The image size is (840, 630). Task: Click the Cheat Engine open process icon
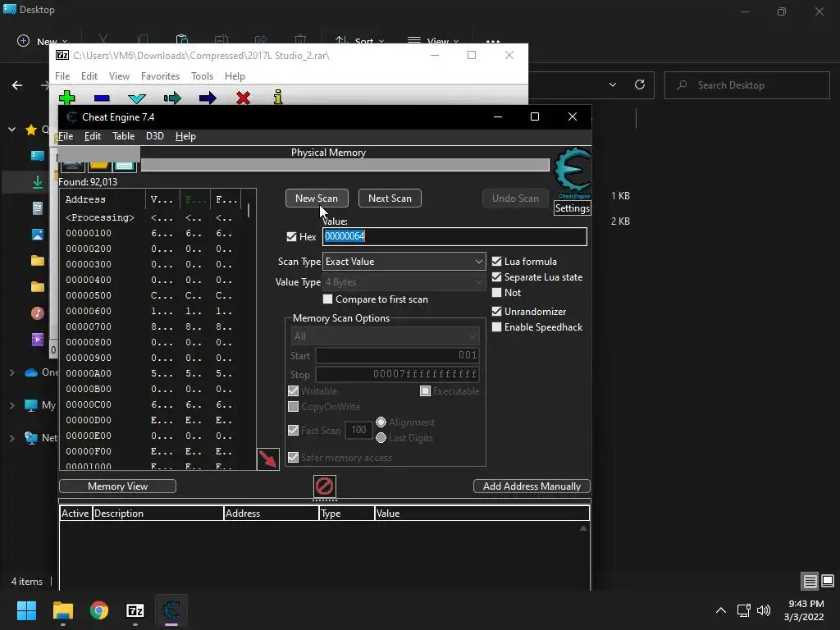[72, 166]
